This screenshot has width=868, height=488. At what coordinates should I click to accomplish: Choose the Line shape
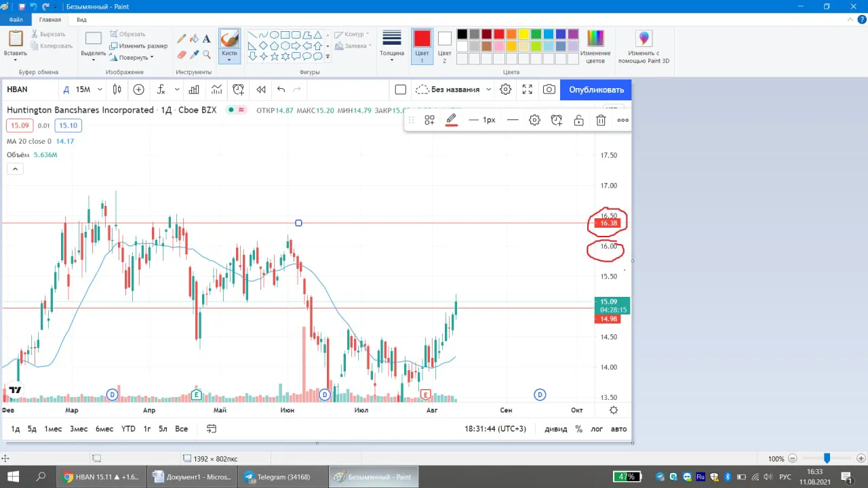pos(252,35)
